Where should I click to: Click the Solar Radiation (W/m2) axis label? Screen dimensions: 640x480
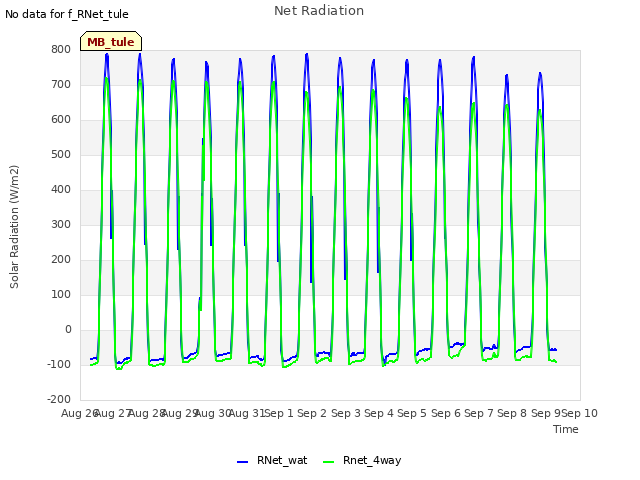pos(14,227)
